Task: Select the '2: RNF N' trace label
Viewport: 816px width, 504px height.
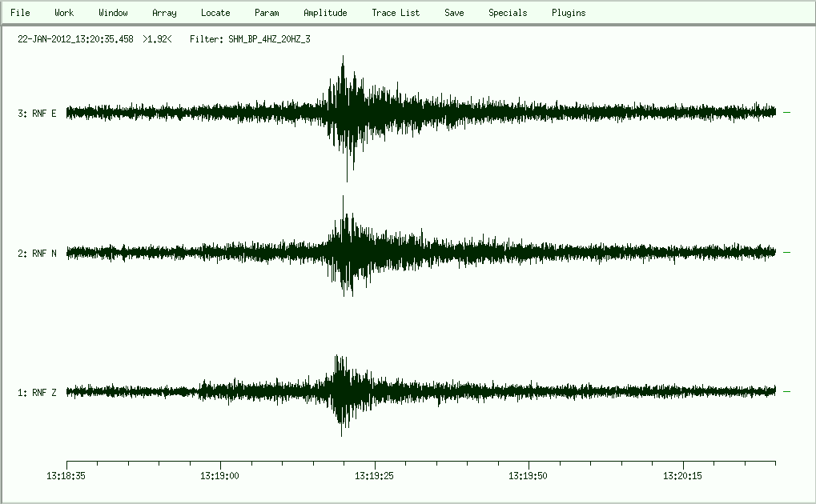Action: coord(37,254)
